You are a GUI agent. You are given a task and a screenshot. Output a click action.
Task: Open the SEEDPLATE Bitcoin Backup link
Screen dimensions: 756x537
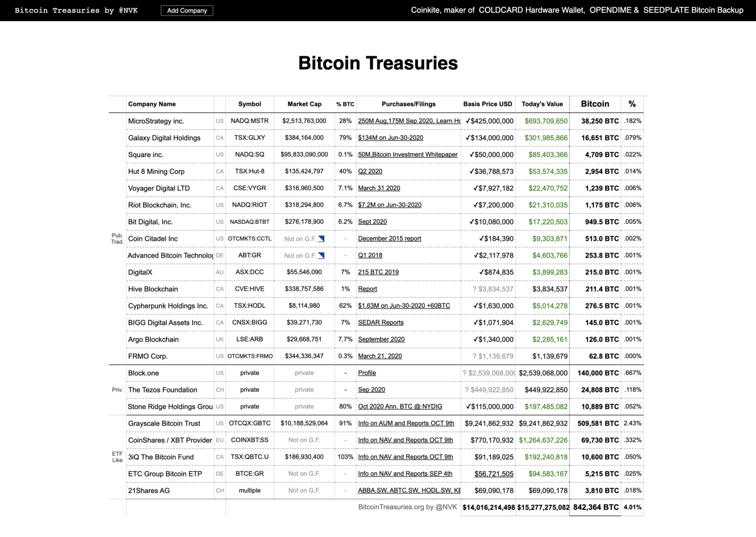[x=693, y=10]
